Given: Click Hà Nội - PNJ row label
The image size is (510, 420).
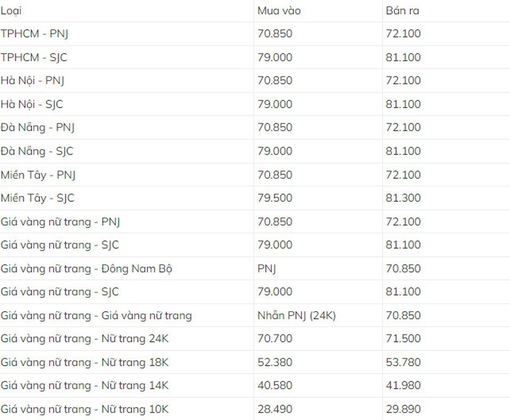Looking at the screenshot, I should click(x=32, y=81).
